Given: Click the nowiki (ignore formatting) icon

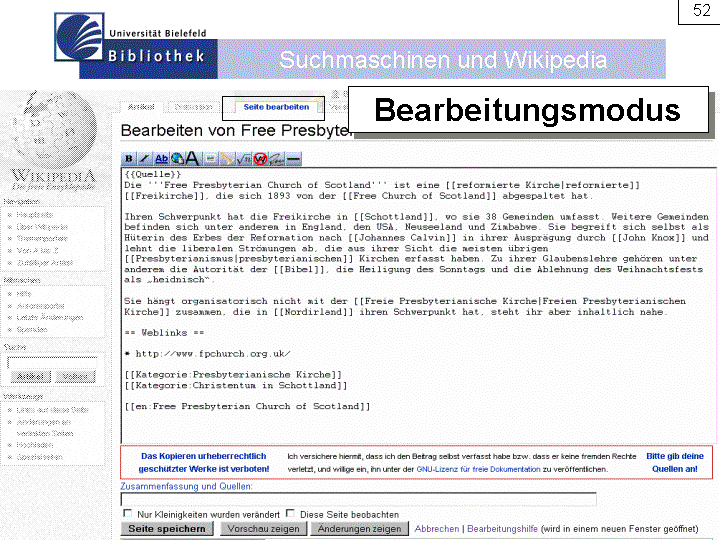Looking at the screenshot, I should 260,159.
